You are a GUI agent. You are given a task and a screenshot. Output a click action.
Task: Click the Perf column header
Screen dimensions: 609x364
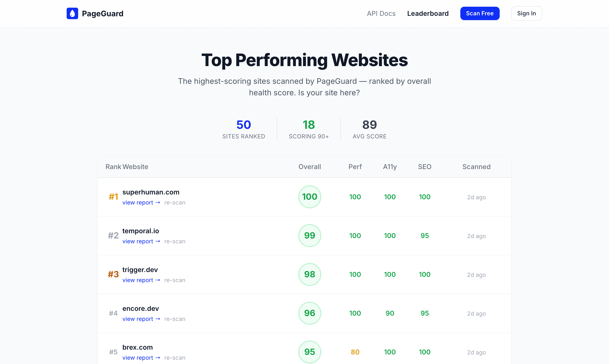point(355,166)
